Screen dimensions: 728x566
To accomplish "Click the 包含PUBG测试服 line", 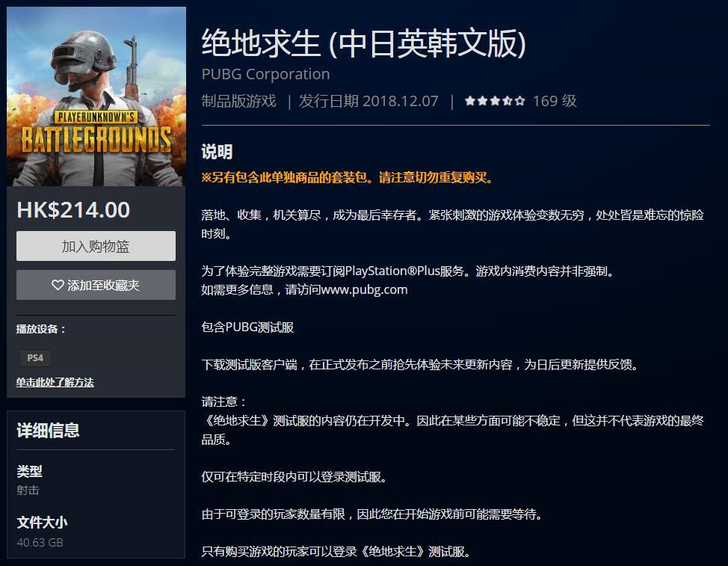I will click(247, 327).
